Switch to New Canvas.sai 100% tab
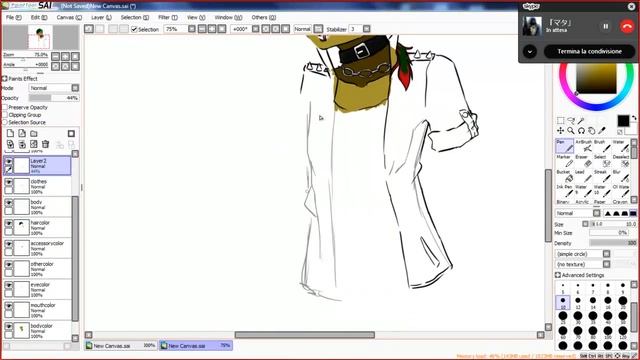 [x=121, y=346]
